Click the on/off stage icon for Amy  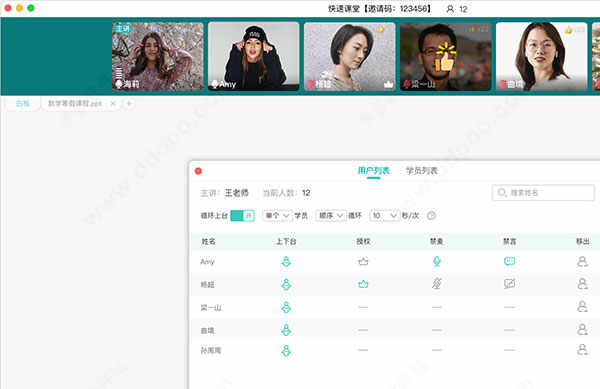[286, 262]
